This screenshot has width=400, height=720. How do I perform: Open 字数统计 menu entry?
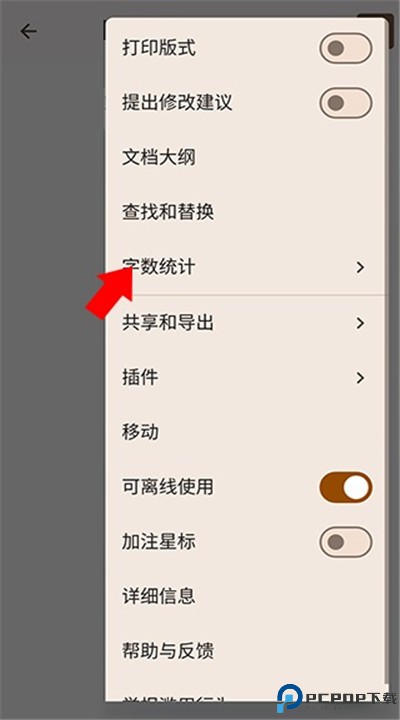pos(246,267)
